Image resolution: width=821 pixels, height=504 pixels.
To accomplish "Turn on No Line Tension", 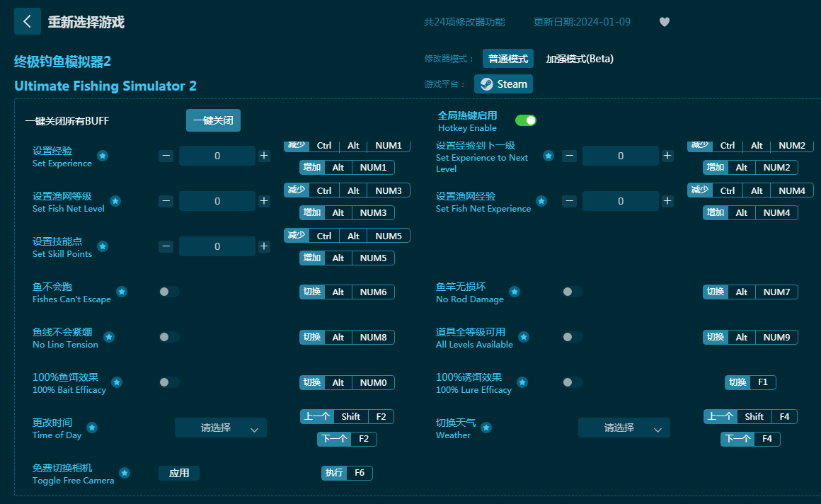I will tap(169, 337).
